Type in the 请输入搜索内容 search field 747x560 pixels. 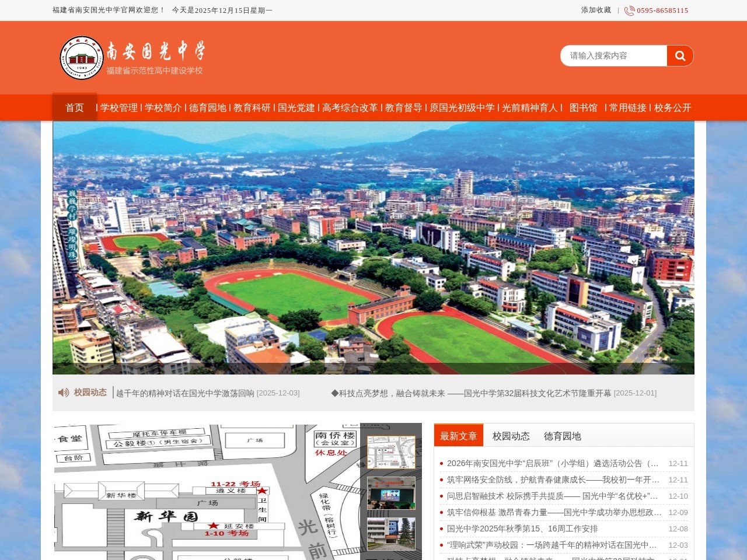(613, 56)
